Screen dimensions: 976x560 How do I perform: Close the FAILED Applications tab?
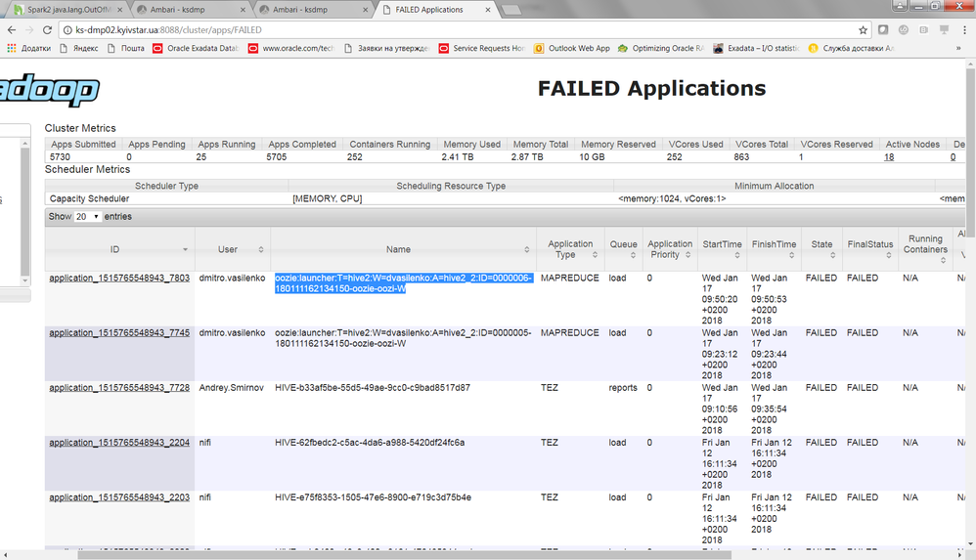[488, 10]
